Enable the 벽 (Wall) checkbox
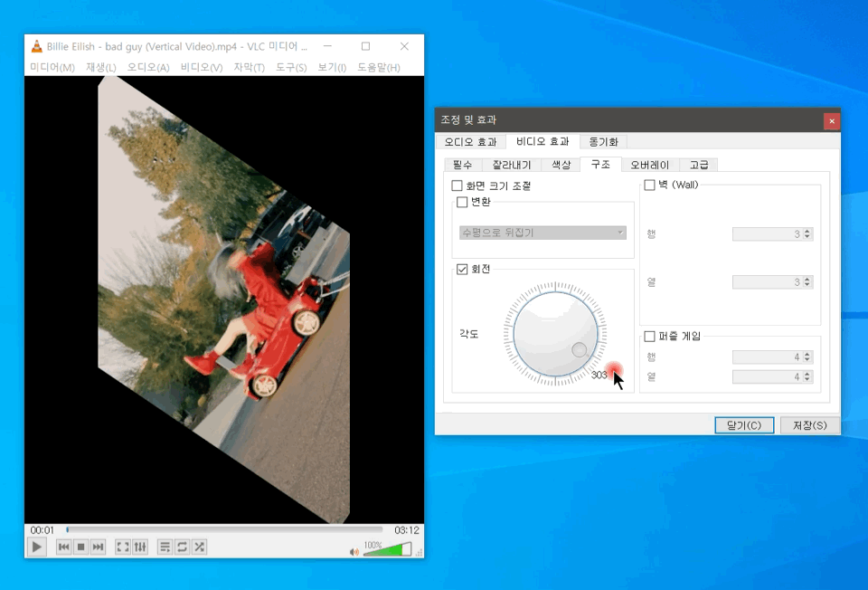868x590 pixels. [649, 185]
